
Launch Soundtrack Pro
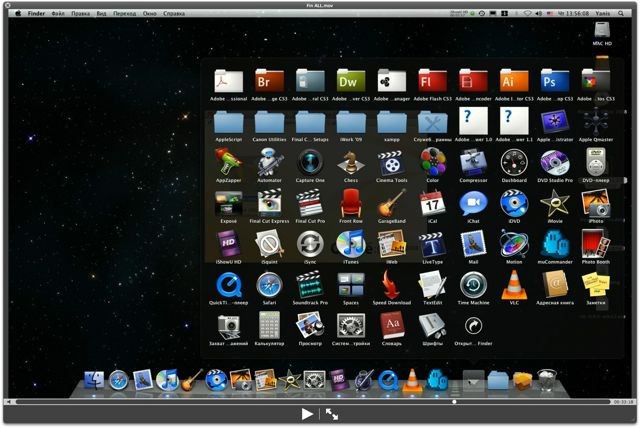pos(310,285)
